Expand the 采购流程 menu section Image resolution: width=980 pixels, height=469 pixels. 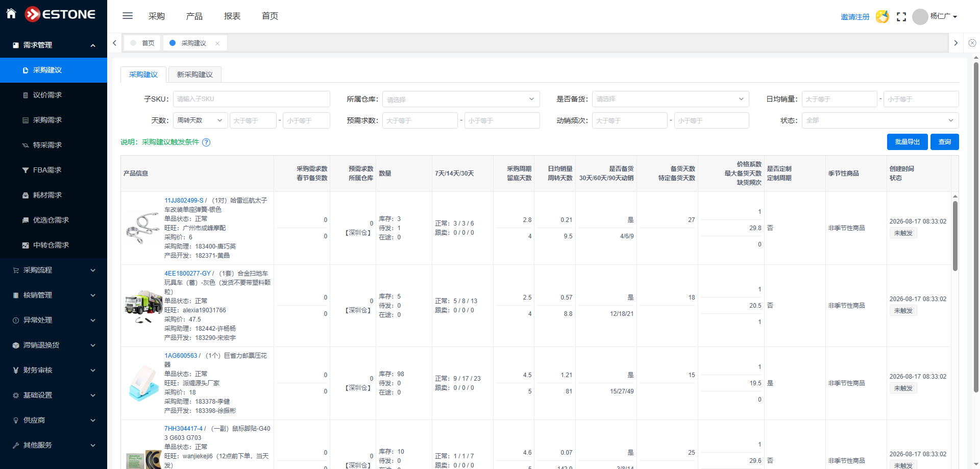(x=93, y=270)
